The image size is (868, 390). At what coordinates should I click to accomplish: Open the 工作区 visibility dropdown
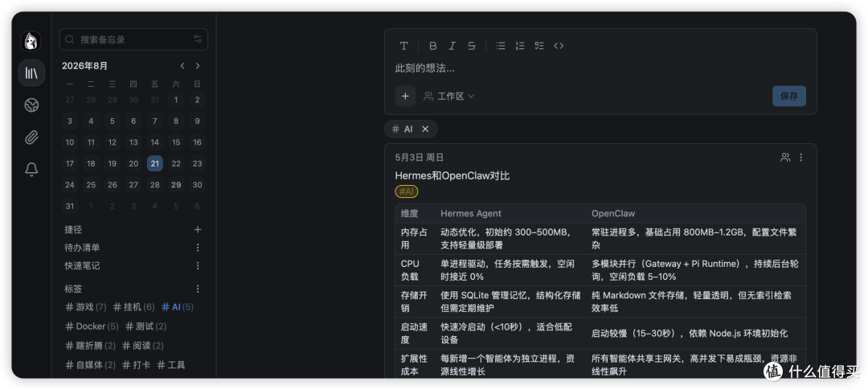tap(449, 96)
